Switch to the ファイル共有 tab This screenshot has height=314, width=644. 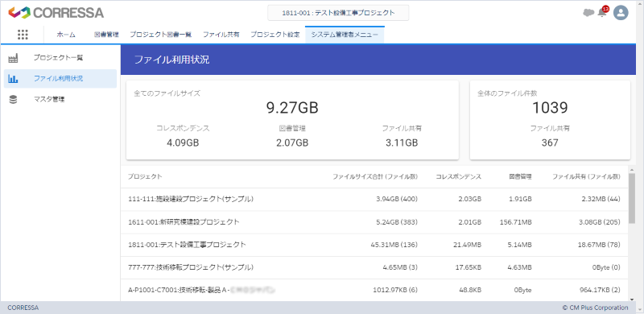[x=221, y=35]
